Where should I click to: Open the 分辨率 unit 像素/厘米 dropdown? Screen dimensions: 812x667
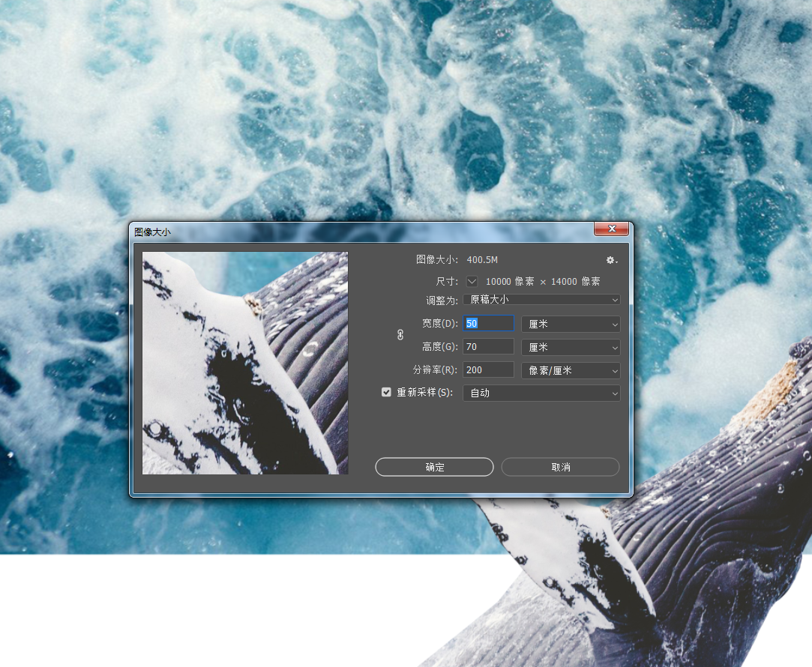(x=570, y=370)
